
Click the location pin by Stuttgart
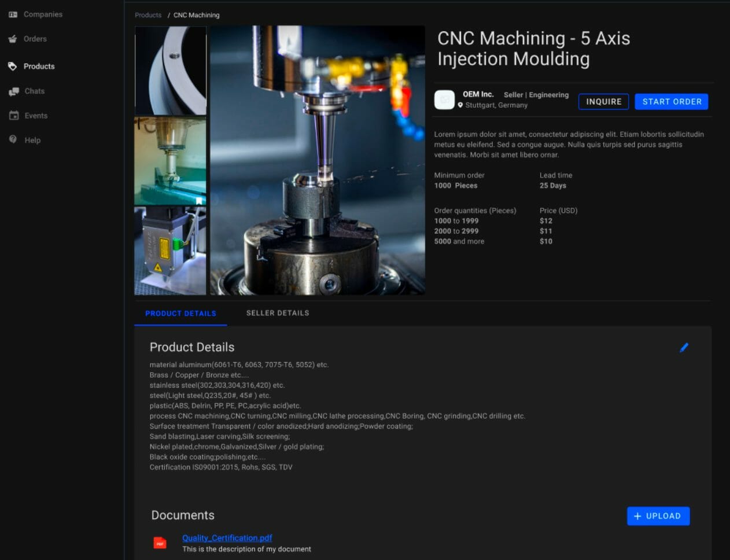coord(460,105)
